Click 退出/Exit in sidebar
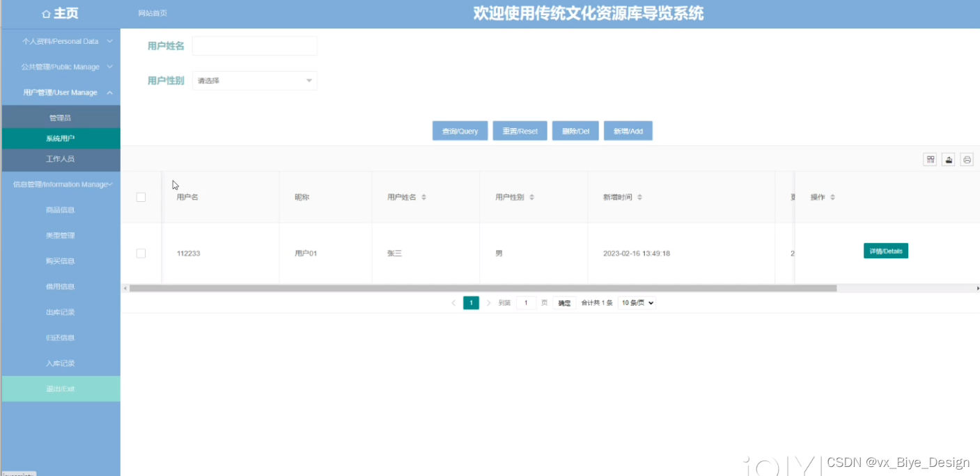Image resolution: width=980 pixels, height=476 pixels. tap(60, 389)
